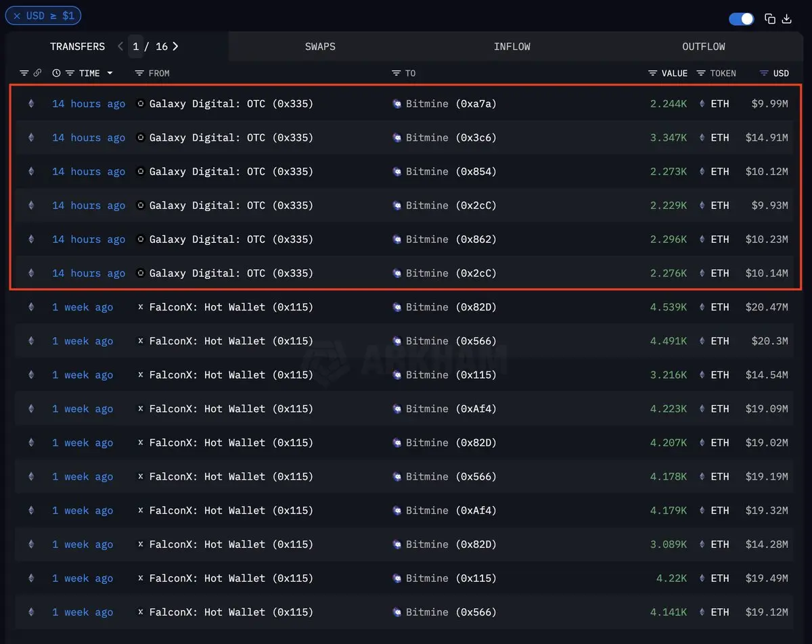
Task: Click the FalconX logo in the $20.3M row
Action: click(x=141, y=341)
